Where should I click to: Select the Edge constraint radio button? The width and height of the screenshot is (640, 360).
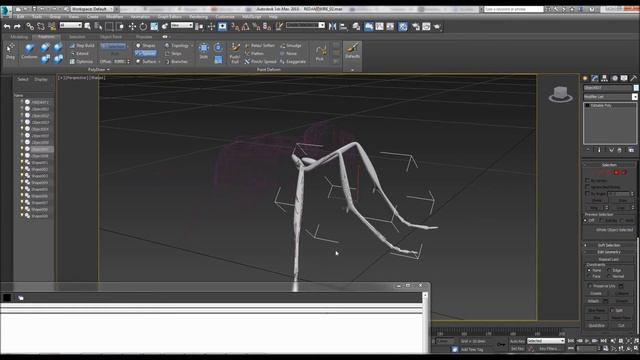pos(609,270)
